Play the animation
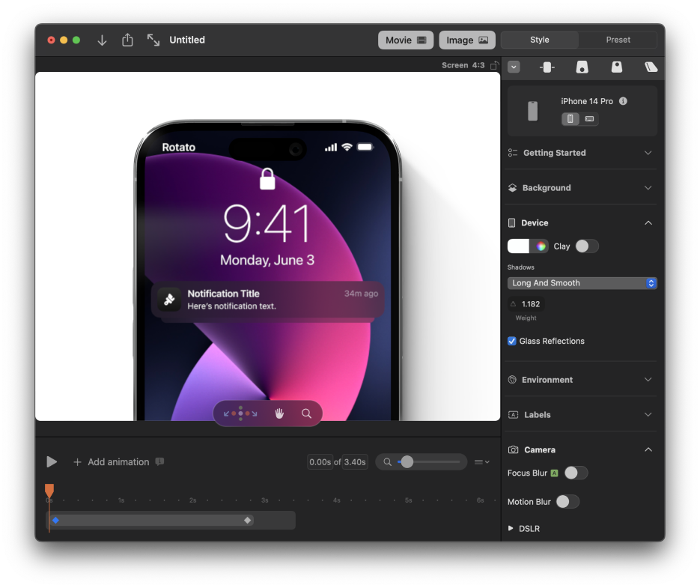700x588 pixels. point(52,461)
